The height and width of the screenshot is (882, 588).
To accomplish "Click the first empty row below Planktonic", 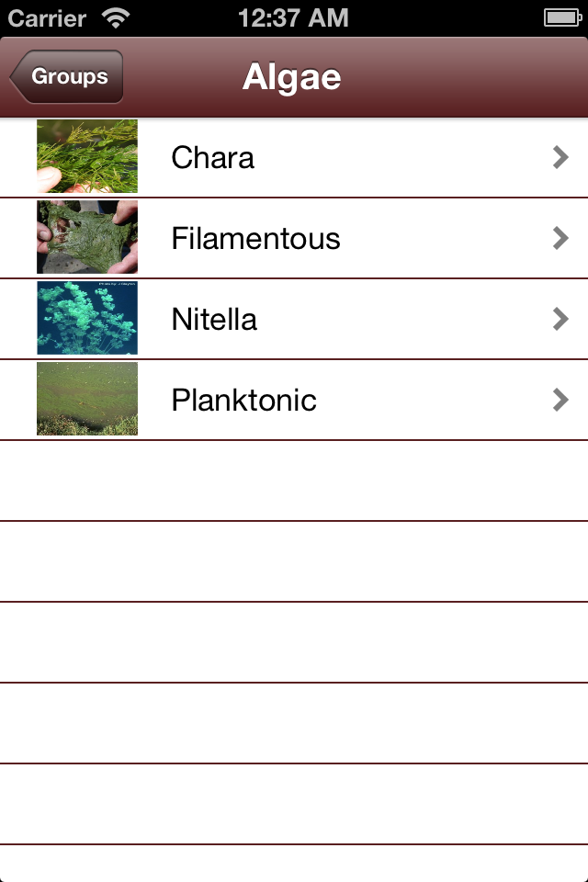I will tap(294, 481).
